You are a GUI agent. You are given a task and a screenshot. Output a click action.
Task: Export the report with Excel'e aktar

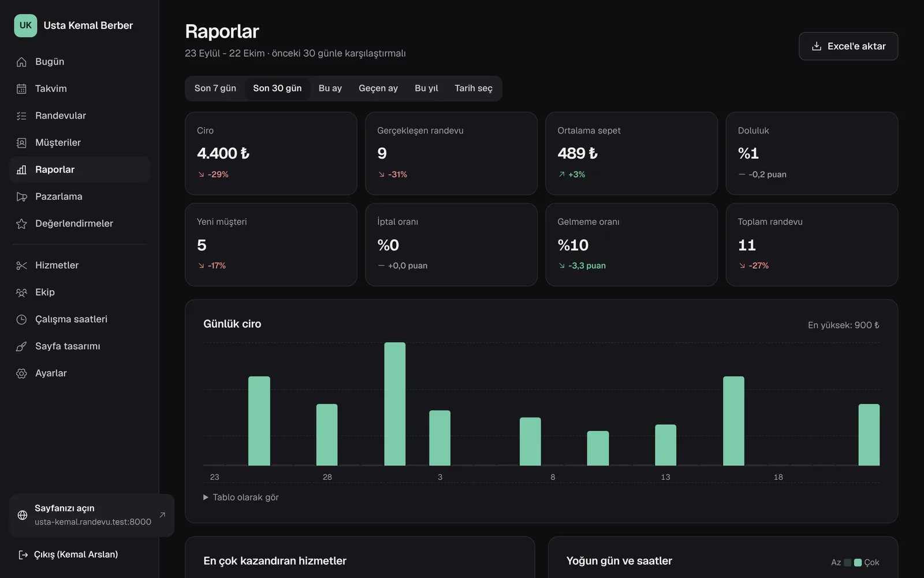(848, 46)
